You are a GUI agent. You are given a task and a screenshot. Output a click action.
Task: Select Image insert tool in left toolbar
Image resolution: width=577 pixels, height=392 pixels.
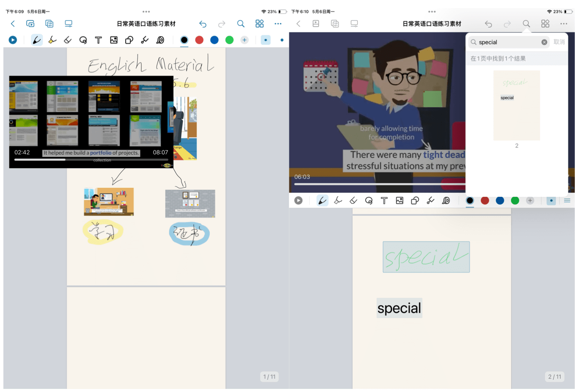(x=114, y=40)
